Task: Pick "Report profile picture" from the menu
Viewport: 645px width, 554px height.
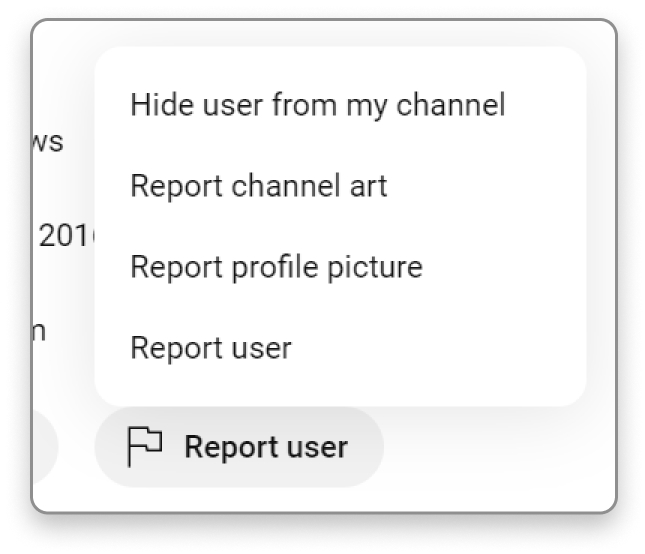Action: 276,267
